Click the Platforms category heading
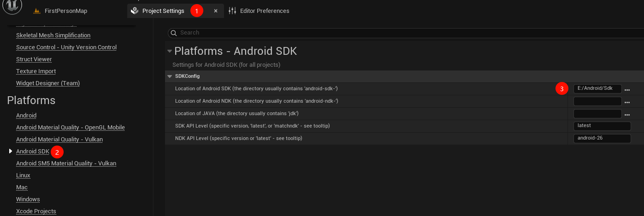This screenshot has width=644, height=216. click(31, 100)
